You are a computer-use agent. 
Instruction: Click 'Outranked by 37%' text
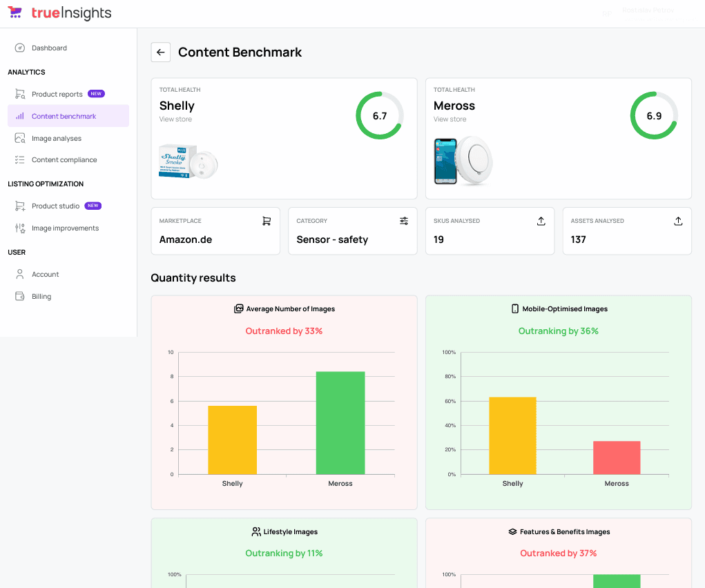(x=559, y=553)
